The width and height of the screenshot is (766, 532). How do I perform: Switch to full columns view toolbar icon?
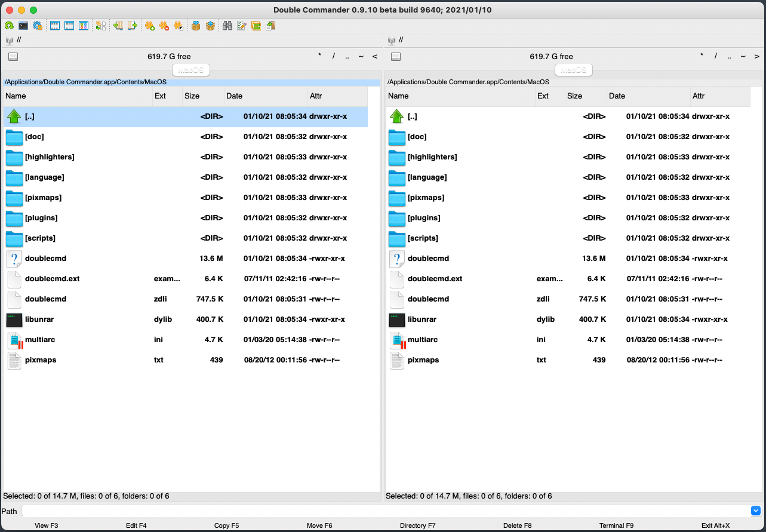coord(69,26)
